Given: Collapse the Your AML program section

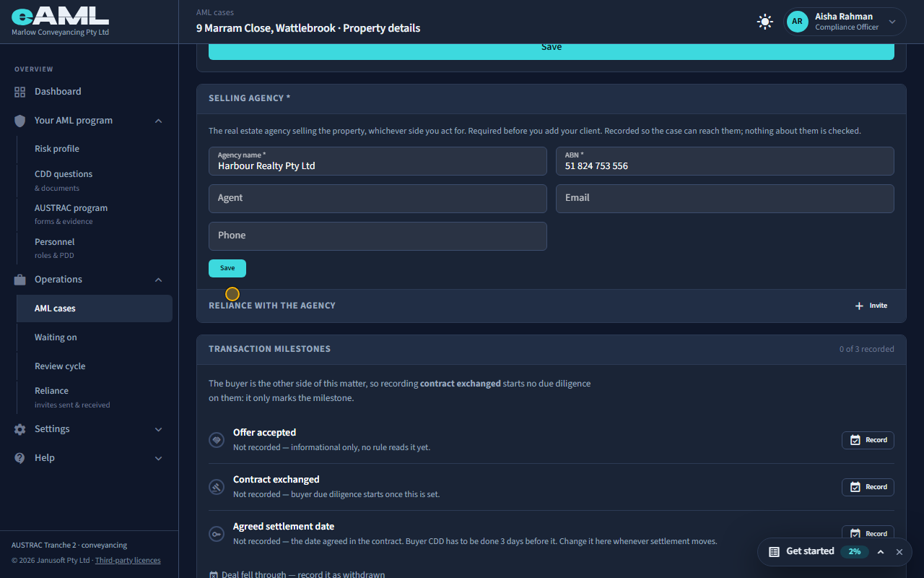Looking at the screenshot, I should click(x=159, y=121).
